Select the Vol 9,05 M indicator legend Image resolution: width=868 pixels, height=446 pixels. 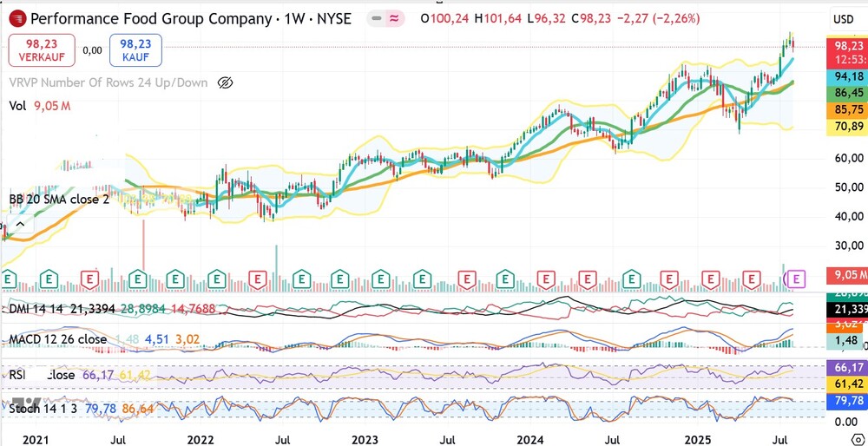point(40,106)
